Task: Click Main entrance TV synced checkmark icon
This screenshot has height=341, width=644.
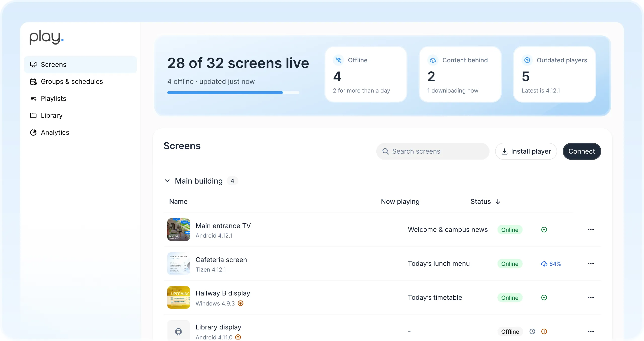Action: point(544,230)
